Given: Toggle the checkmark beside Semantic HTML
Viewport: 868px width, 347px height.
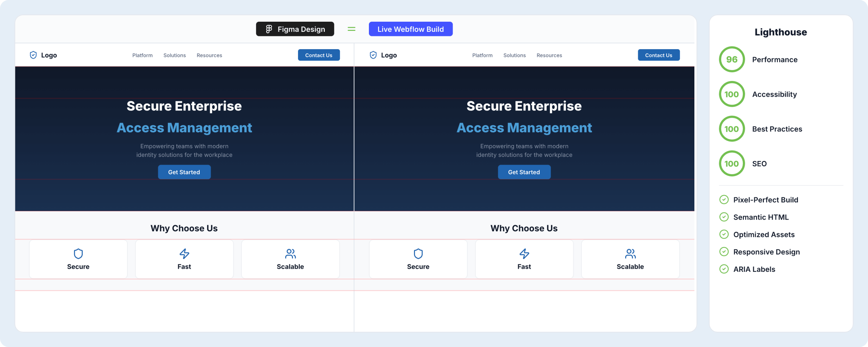Looking at the screenshot, I should point(724,217).
